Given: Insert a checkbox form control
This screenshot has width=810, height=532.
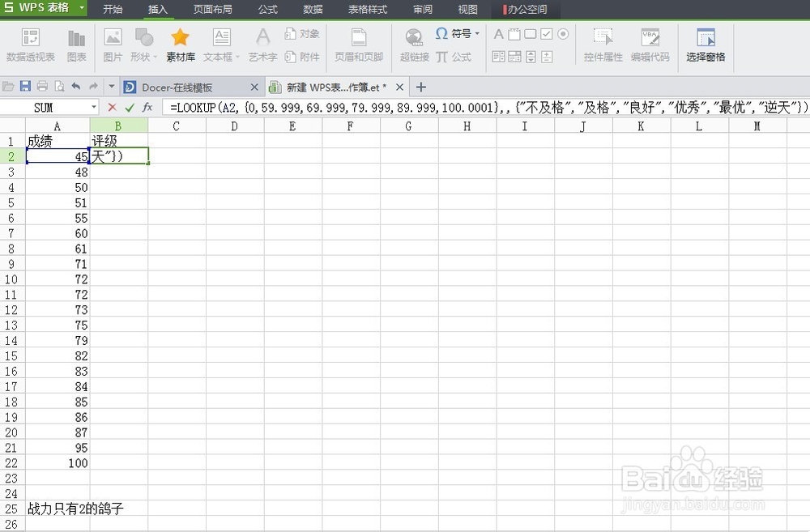Looking at the screenshot, I should tap(547, 34).
